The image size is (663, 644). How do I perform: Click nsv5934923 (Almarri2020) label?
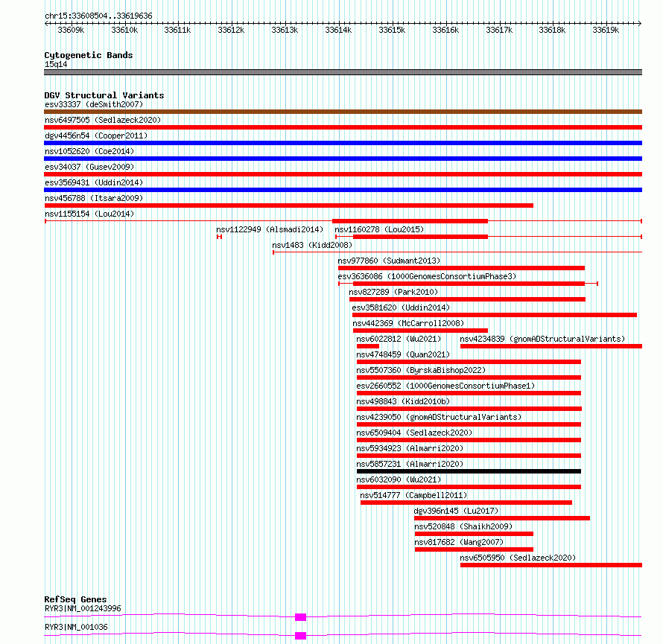point(410,448)
